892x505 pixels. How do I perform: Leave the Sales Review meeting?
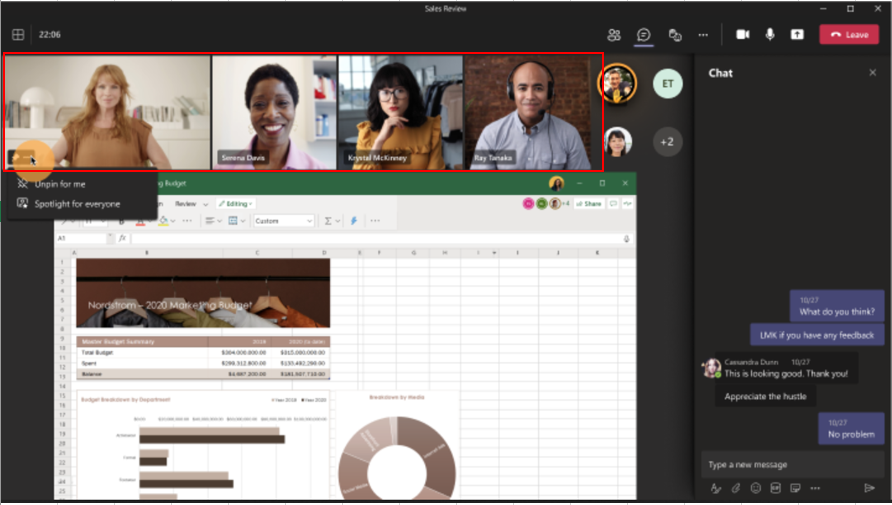tap(849, 35)
